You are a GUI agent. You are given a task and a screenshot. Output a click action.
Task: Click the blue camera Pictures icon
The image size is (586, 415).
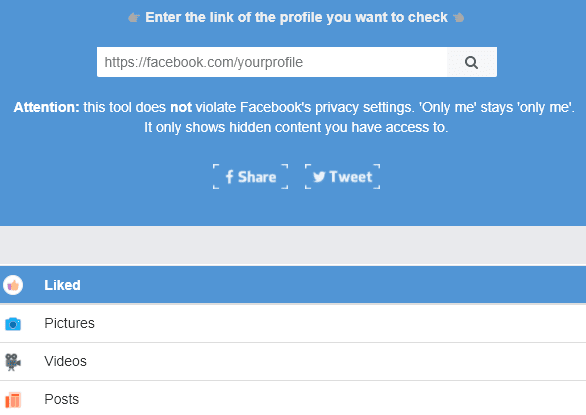(13, 324)
